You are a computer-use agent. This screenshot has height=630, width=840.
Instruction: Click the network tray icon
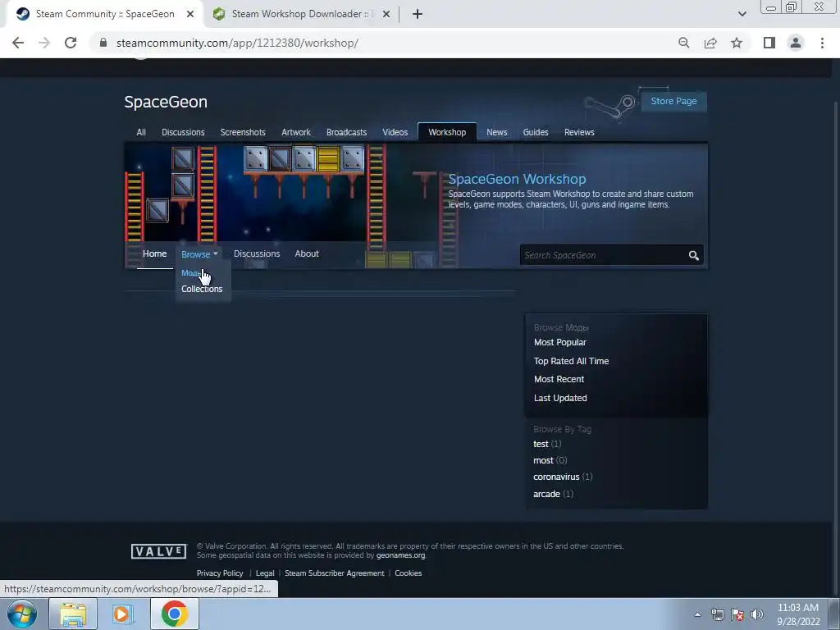coord(717,614)
